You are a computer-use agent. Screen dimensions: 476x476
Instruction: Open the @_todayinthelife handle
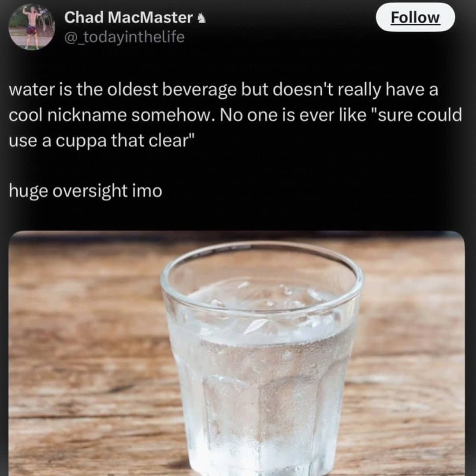tap(124, 38)
